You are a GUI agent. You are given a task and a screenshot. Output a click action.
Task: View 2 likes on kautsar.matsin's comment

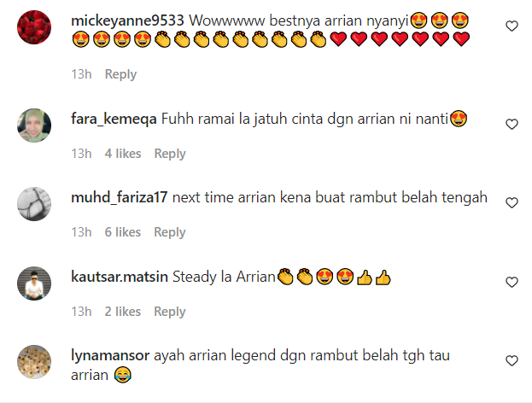tap(123, 312)
